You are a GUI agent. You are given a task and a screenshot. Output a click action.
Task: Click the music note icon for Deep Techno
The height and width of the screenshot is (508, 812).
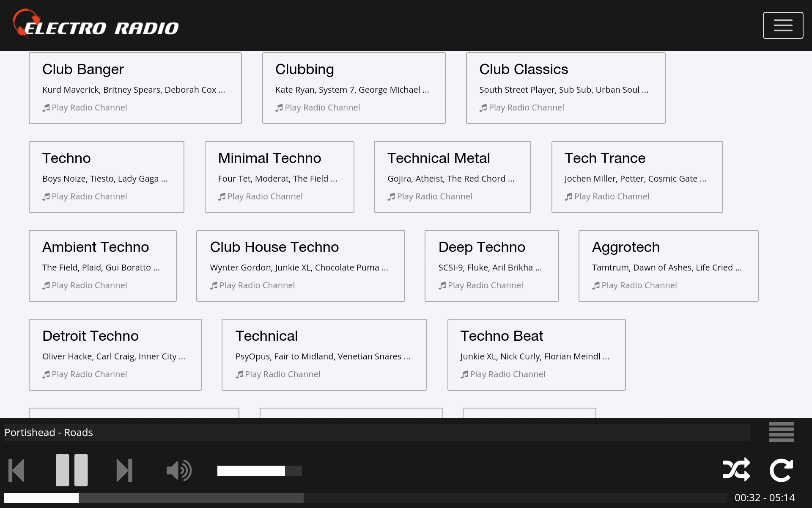[442, 286]
